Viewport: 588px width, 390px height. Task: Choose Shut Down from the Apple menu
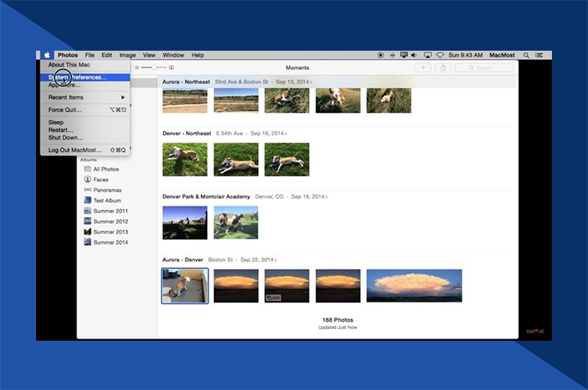[x=85, y=137]
